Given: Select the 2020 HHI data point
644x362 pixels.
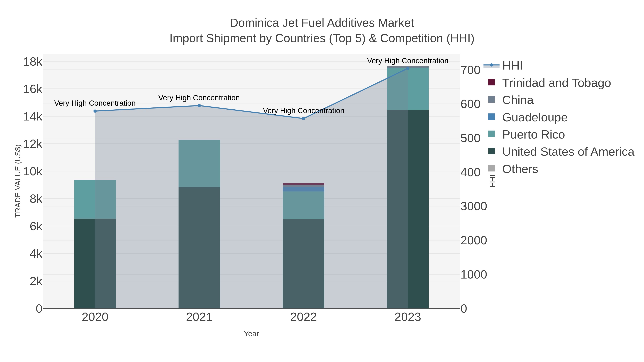Looking at the screenshot, I should pos(95,111).
